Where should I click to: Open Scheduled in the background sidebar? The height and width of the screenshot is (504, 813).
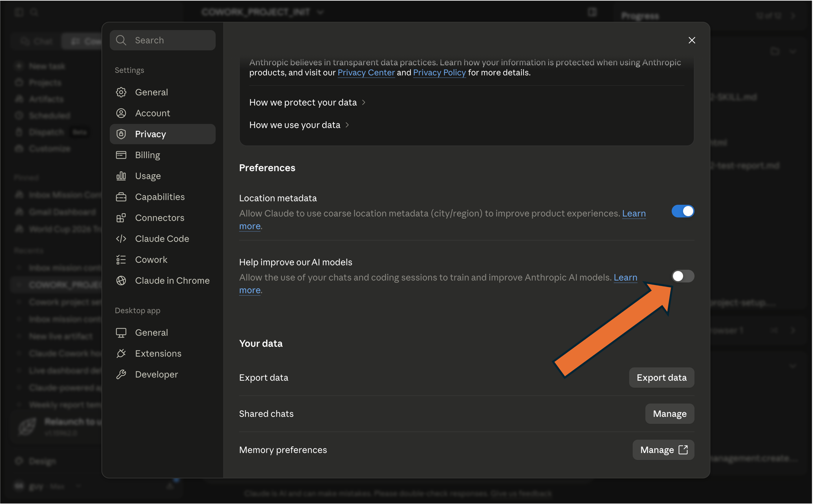click(x=43, y=115)
